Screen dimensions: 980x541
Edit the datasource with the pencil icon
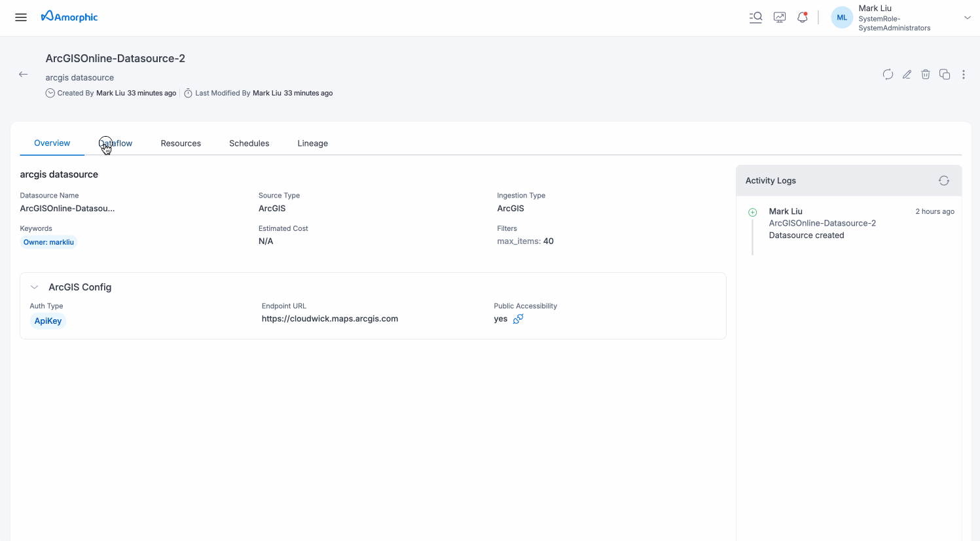click(x=907, y=75)
